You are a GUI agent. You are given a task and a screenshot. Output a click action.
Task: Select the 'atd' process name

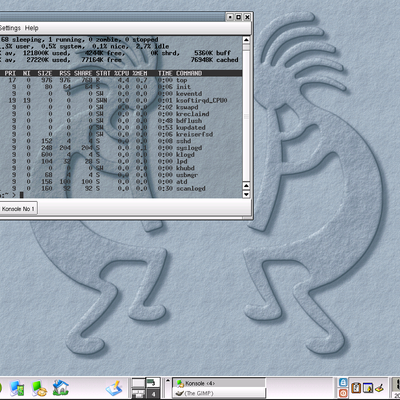tap(182, 182)
